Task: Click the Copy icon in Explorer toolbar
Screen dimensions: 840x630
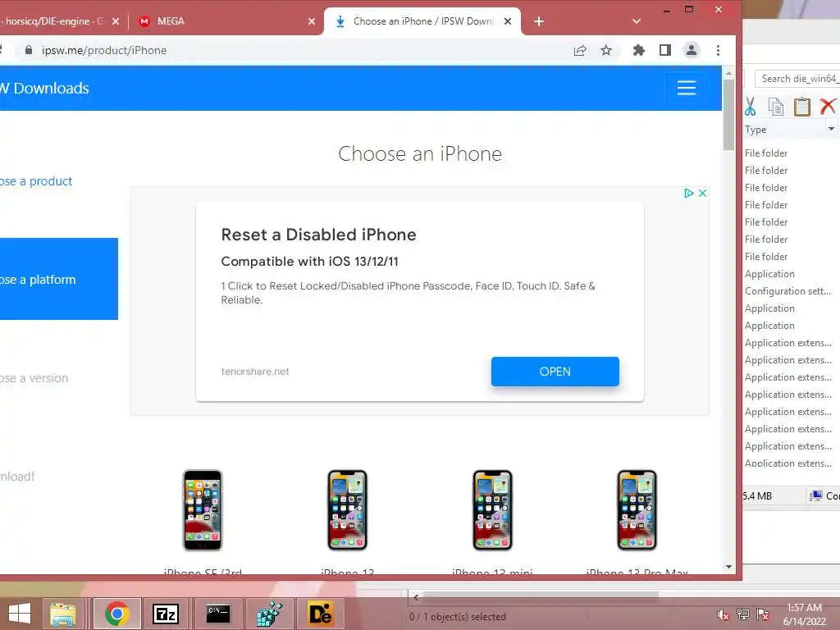Action: point(776,106)
